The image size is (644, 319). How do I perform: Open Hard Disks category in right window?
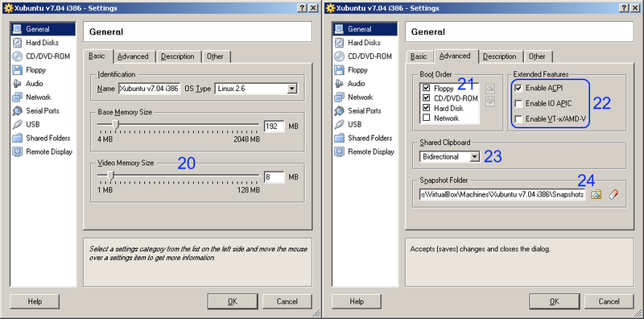tap(357, 43)
